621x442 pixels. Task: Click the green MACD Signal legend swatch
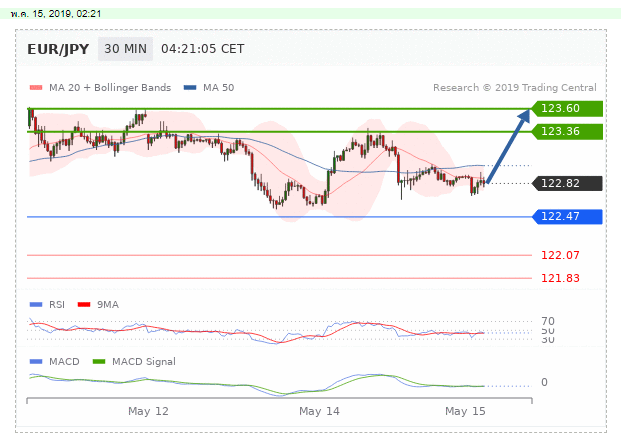coord(99,362)
